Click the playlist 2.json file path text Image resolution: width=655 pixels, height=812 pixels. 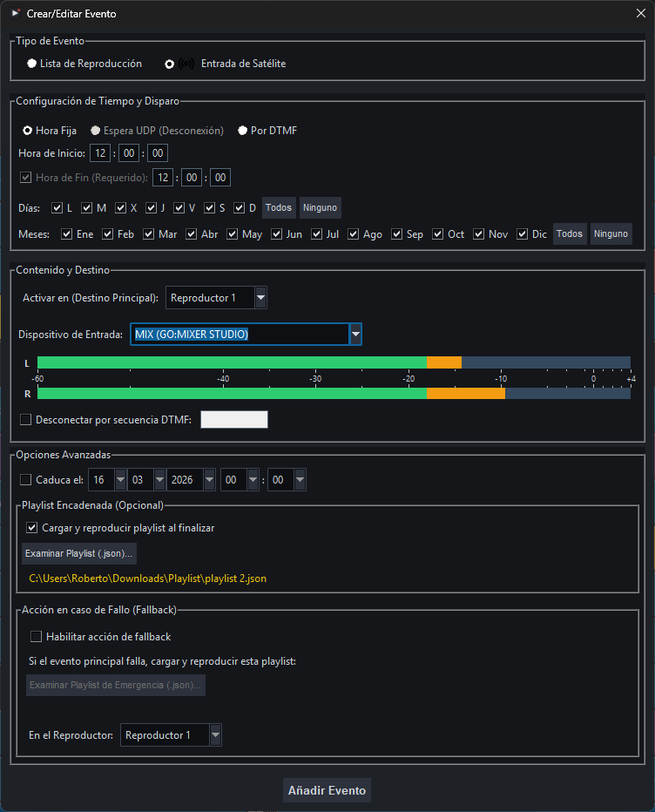point(147,579)
